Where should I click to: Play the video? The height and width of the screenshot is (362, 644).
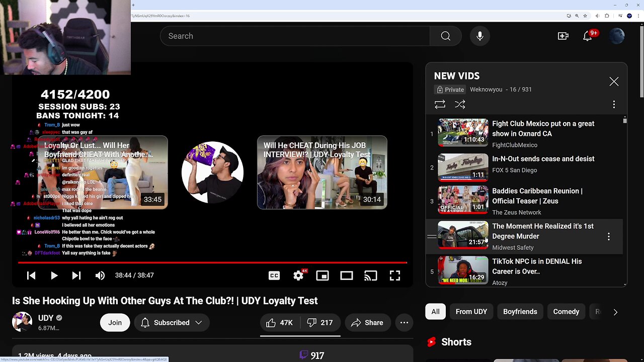(54, 276)
